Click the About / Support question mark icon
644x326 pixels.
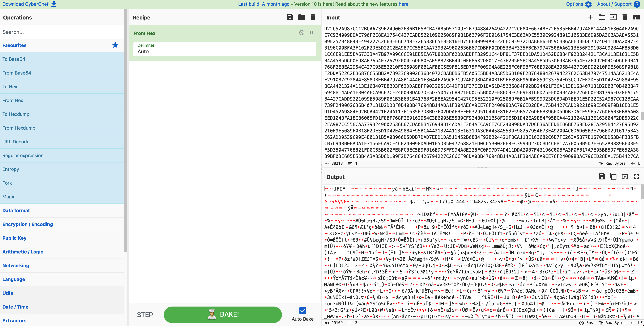coord(637,4)
